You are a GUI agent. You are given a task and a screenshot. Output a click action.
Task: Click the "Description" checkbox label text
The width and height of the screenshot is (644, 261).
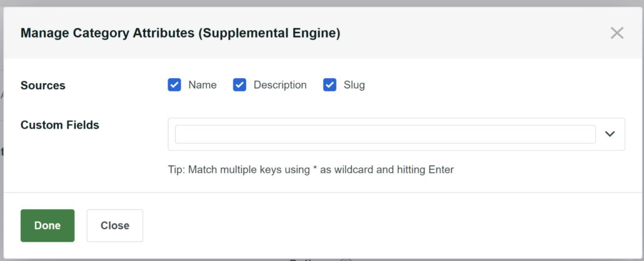pyautogui.click(x=279, y=85)
